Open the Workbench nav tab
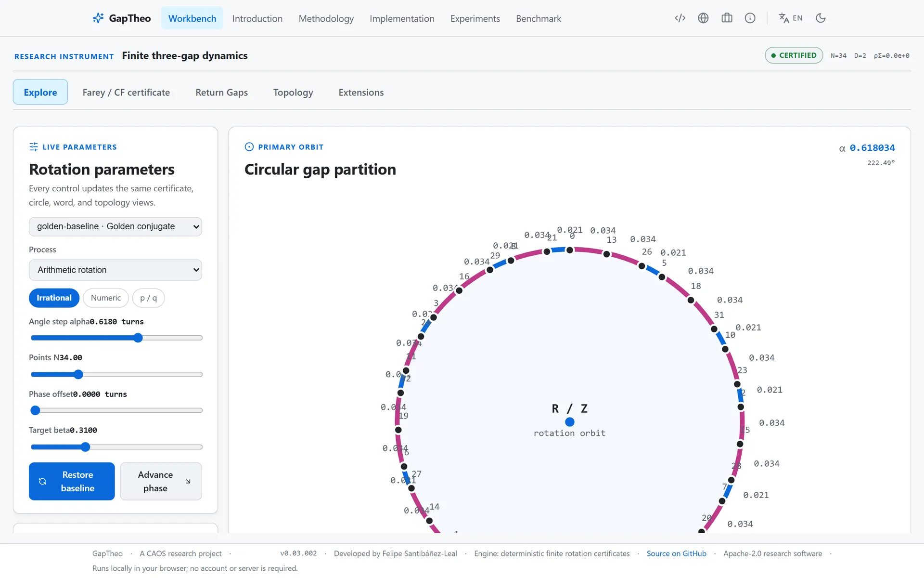Viewport: 924px width, 578px height. [x=192, y=18]
